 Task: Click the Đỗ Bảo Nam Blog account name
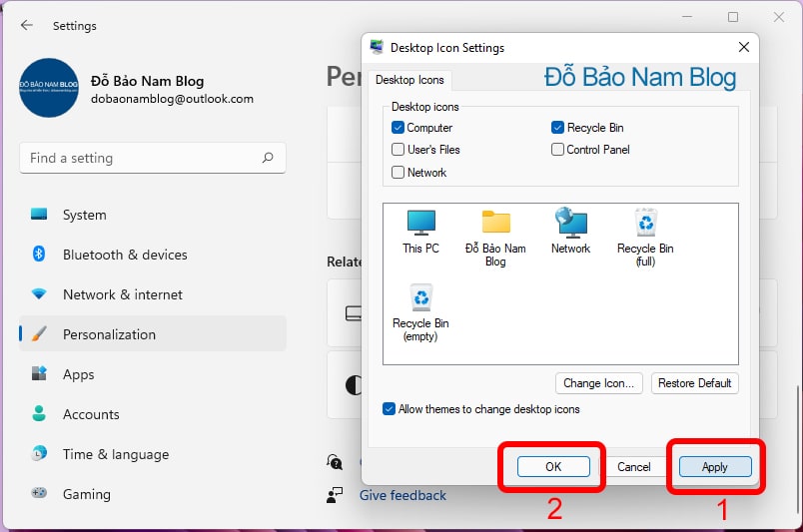point(148,81)
